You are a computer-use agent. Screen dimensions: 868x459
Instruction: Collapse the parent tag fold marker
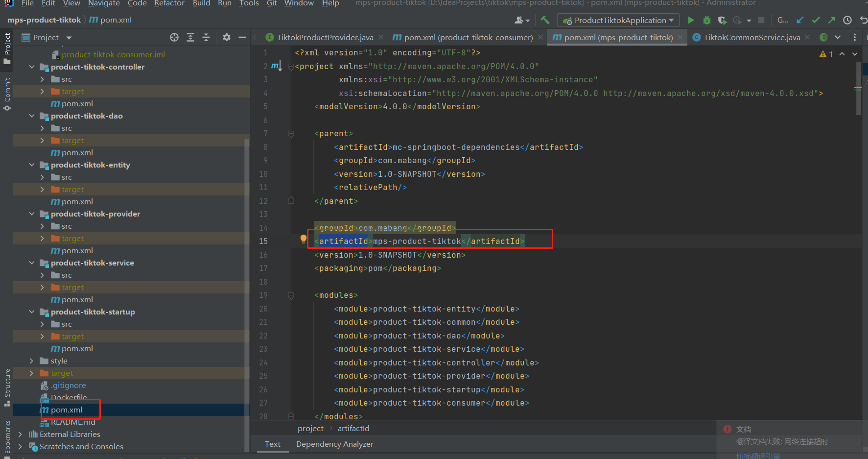[291, 134]
